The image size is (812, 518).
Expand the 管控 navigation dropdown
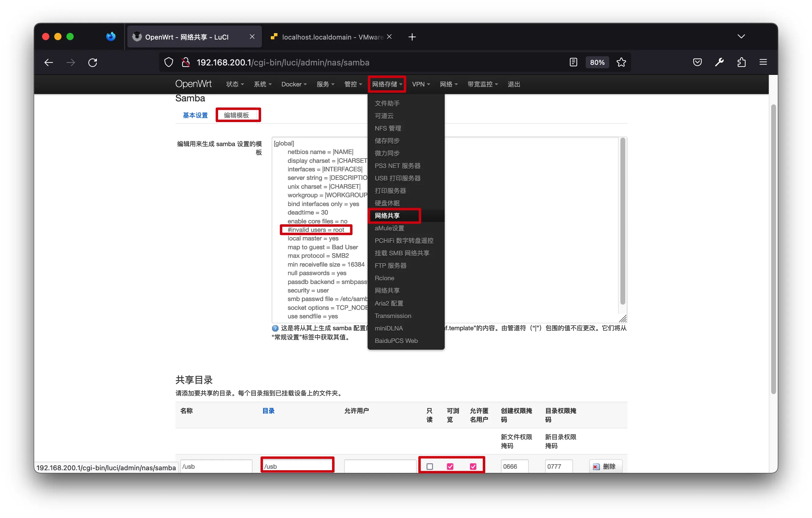353,84
